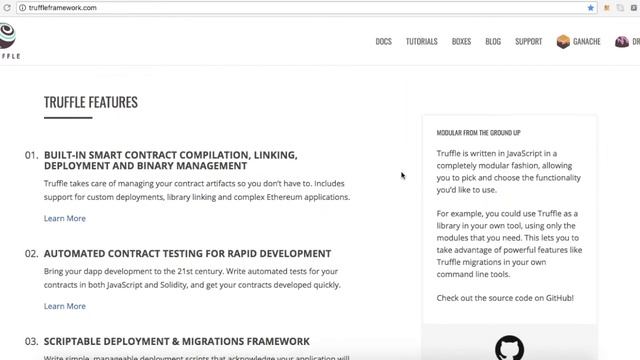The width and height of the screenshot is (640, 360).
Task: Click the TRUFFLE FEATURES heading
Action: pos(91,102)
